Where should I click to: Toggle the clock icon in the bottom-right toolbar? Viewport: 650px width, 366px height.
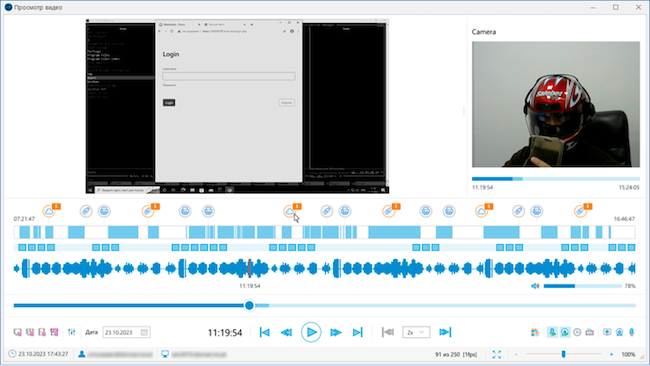[577, 332]
